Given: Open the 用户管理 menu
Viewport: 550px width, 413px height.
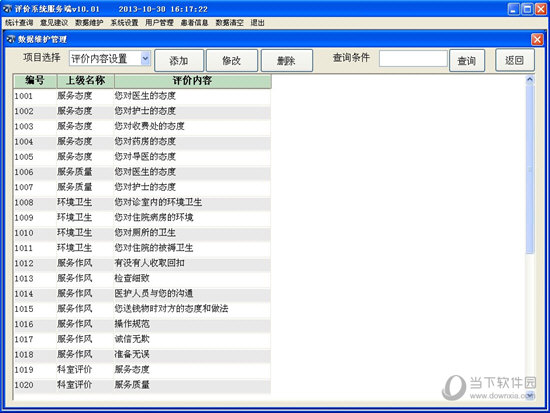Looking at the screenshot, I should 159,23.
